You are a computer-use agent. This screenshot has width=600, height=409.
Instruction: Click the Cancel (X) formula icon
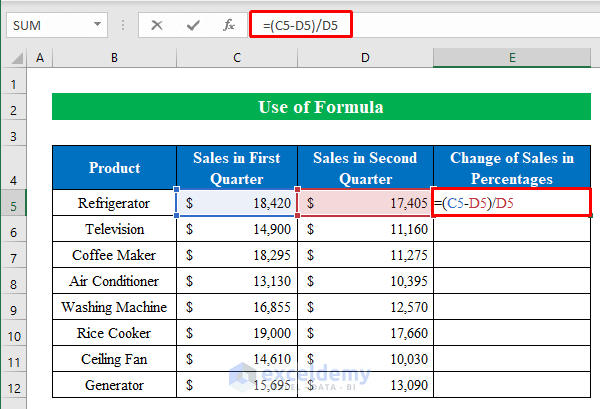(157, 24)
